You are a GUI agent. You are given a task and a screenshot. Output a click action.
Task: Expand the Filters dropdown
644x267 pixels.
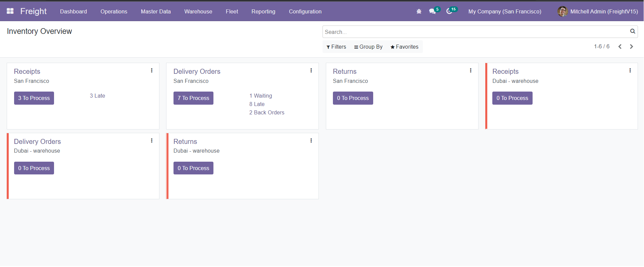point(336,47)
